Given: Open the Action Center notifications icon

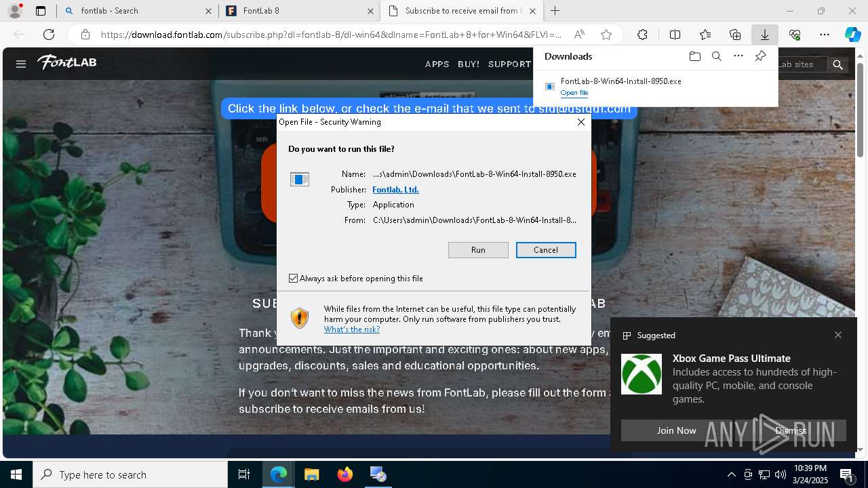Looking at the screenshot, I should coord(847,474).
